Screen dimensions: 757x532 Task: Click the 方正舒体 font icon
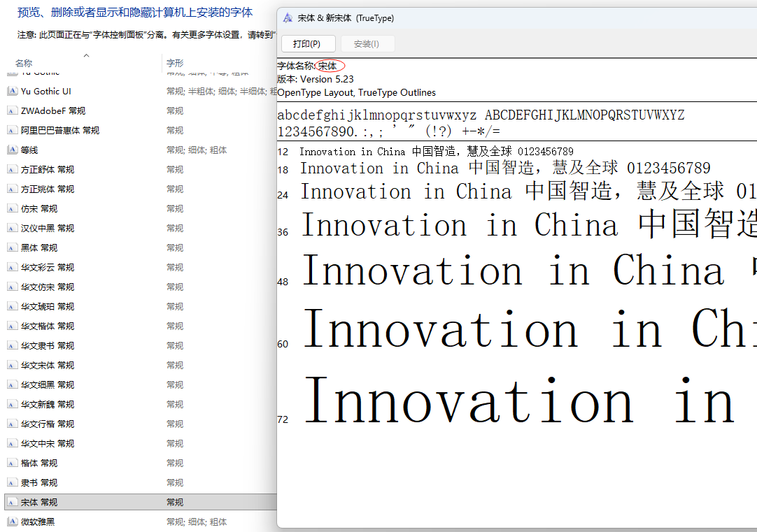click(12, 169)
